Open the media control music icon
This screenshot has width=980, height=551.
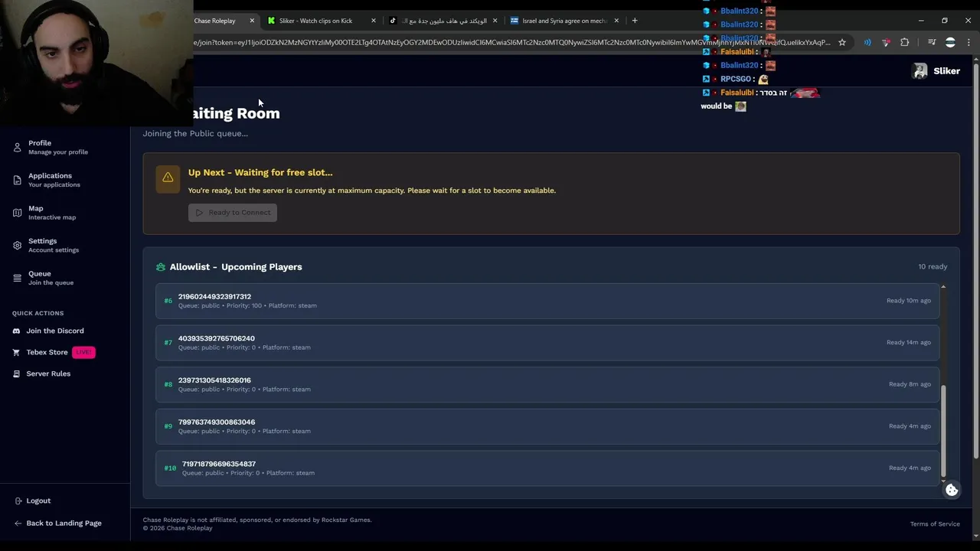pos(932,42)
